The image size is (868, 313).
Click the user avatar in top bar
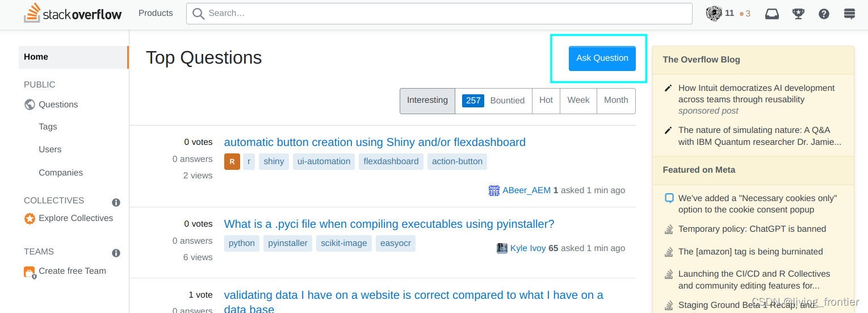tap(714, 14)
